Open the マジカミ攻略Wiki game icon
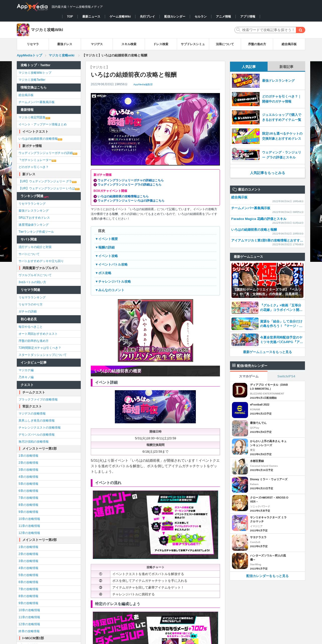This screenshot has height=644, width=322. (23, 30)
